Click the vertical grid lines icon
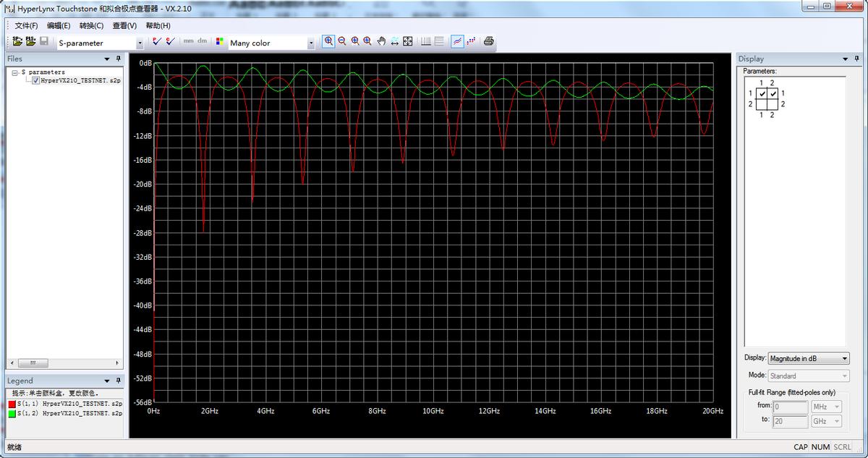This screenshot has width=868, height=458. pos(426,41)
